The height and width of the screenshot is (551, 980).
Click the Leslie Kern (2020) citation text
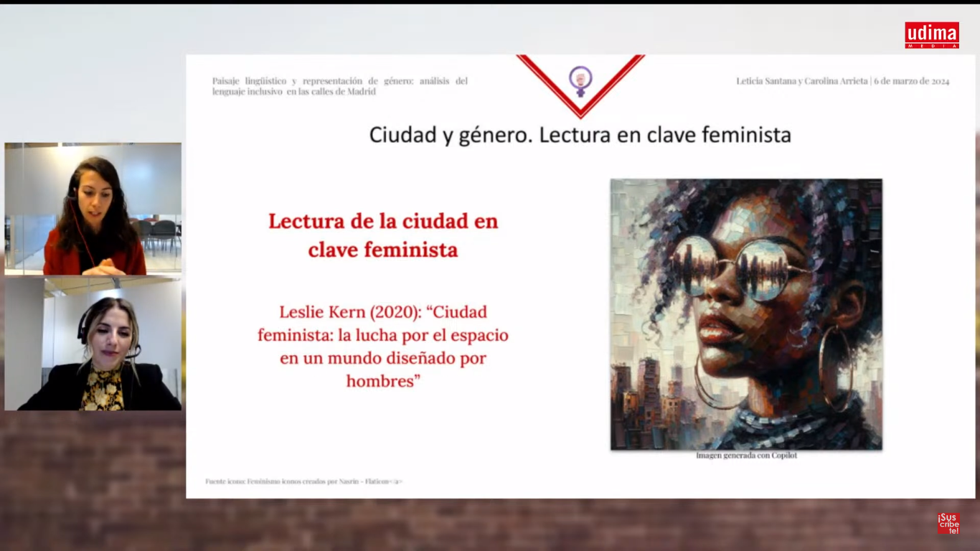[x=383, y=346]
